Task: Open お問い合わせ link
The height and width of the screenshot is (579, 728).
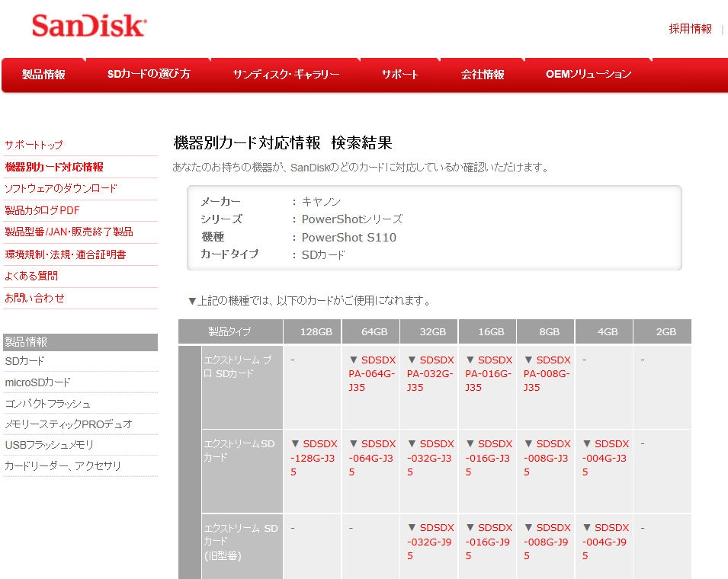Action: click(34, 298)
